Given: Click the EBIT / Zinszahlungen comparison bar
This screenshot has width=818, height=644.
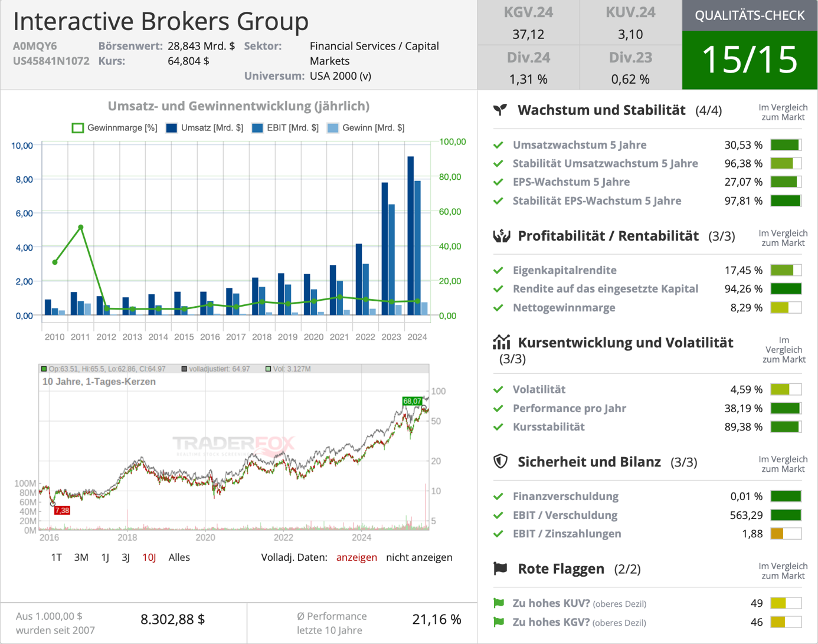Looking at the screenshot, I should click(x=786, y=534).
